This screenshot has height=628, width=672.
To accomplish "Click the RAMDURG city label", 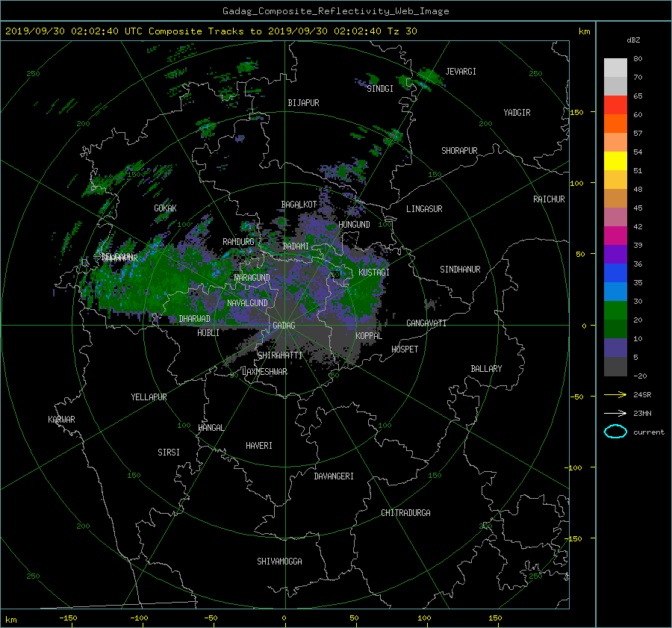I will click(x=238, y=242).
